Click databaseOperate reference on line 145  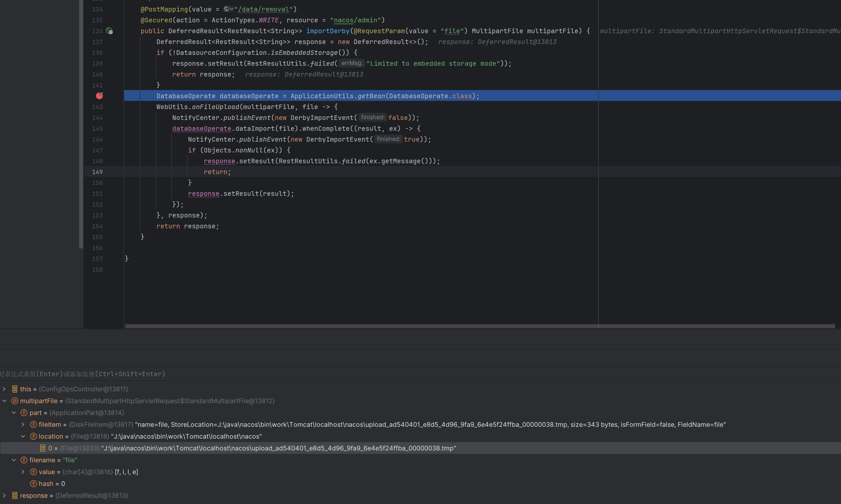(201, 128)
